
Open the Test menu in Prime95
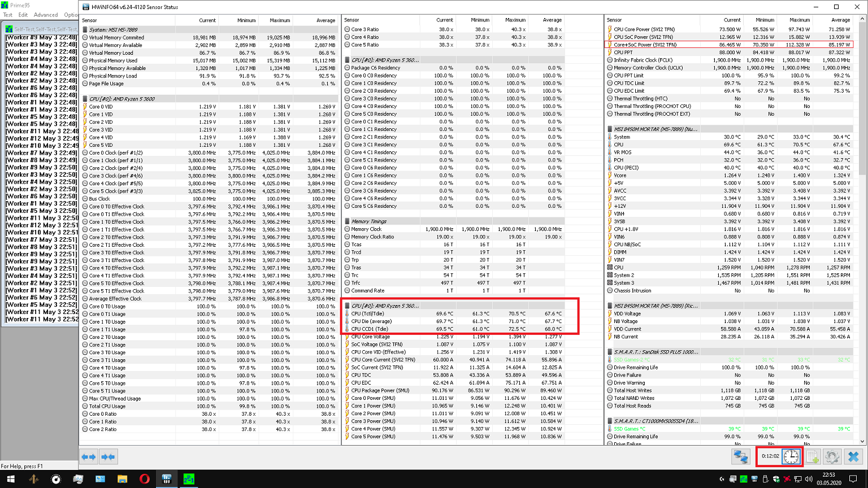point(8,15)
